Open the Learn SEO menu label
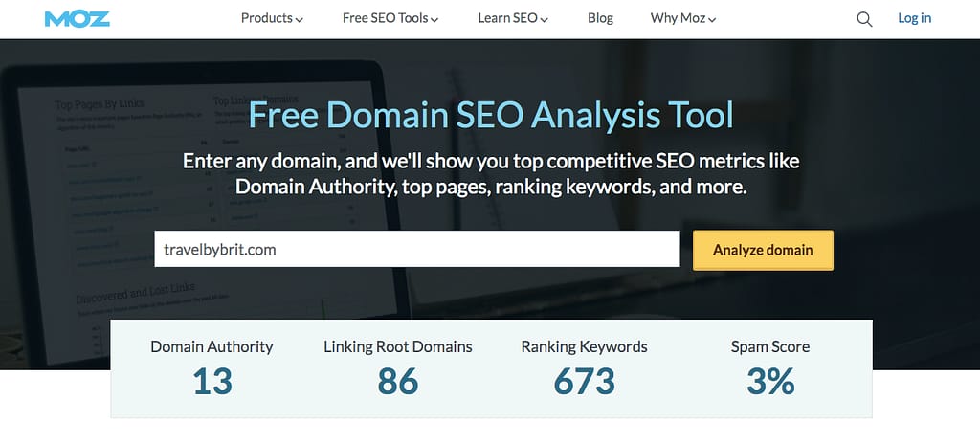This screenshot has height=444, width=980. pyautogui.click(x=506, y=18)
